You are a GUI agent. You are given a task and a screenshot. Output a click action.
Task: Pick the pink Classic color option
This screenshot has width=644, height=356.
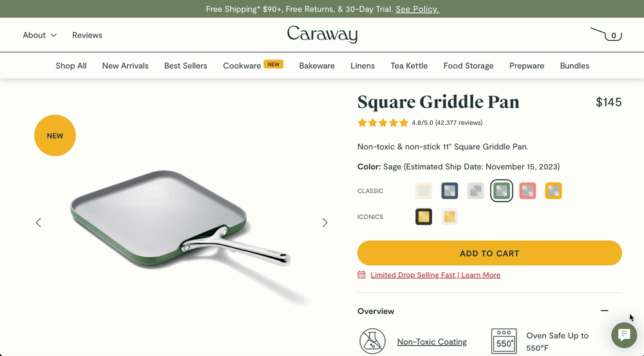[x=527, y=191]
